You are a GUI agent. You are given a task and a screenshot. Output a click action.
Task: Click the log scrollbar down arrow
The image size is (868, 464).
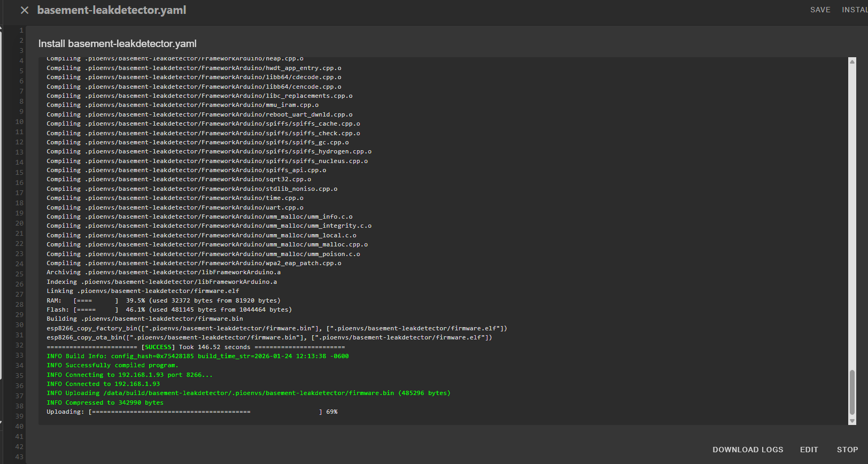[852, 421]
